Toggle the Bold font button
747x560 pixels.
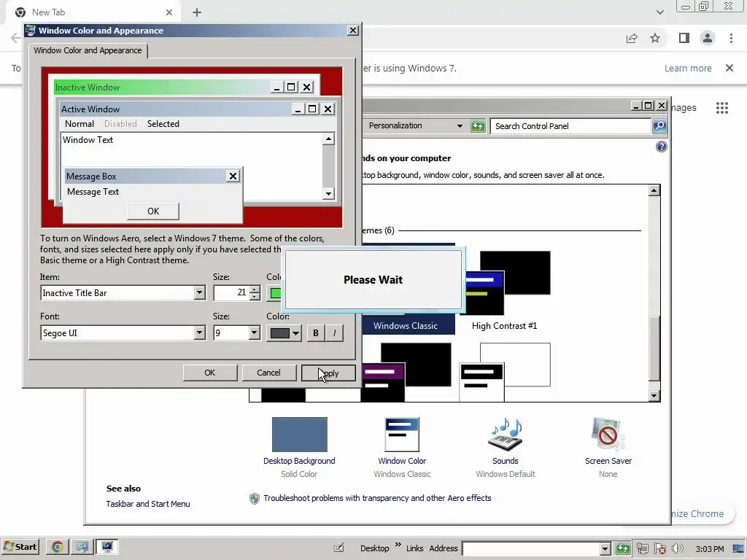coord(315,333)
